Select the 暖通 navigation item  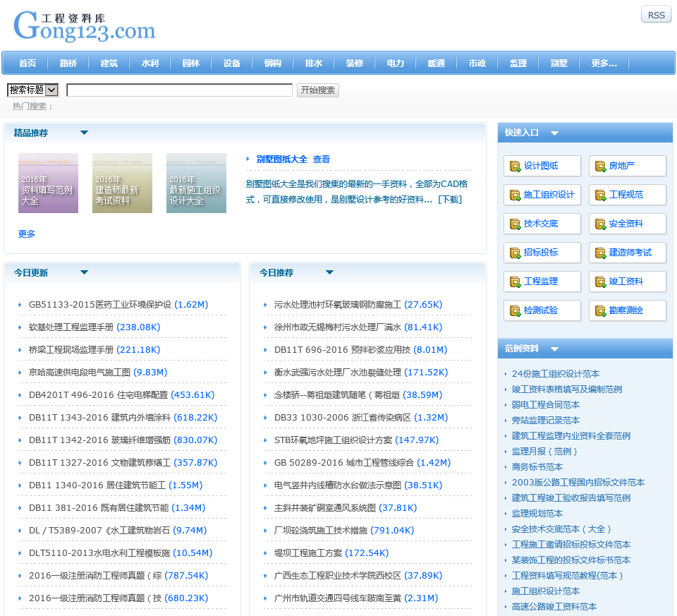436,64
